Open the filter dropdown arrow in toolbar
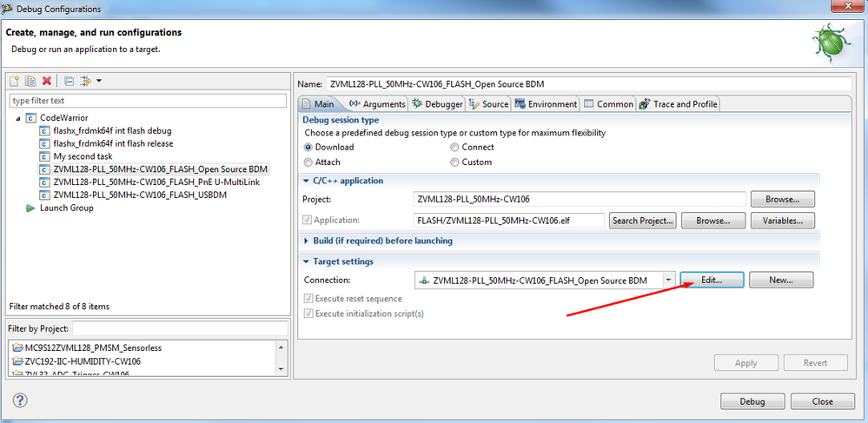This screenshot has width=868, height=423. click(x=98, y=81)
